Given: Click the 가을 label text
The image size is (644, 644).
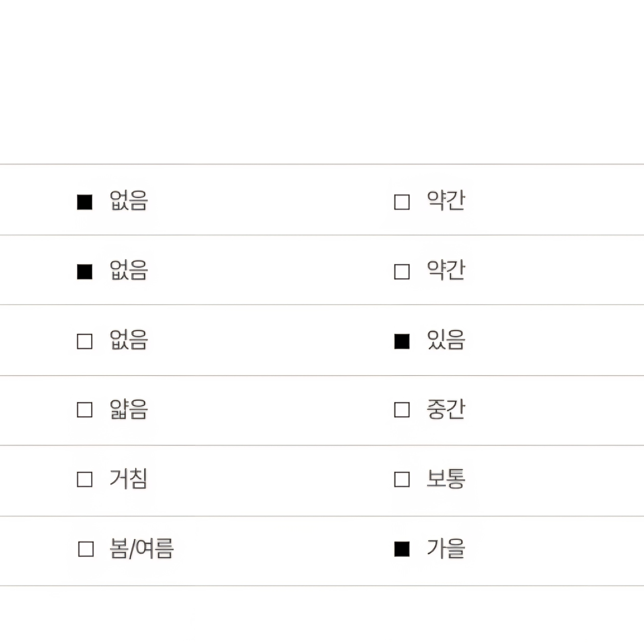Looking at the screenshot, I should click(x=446, y=549).
